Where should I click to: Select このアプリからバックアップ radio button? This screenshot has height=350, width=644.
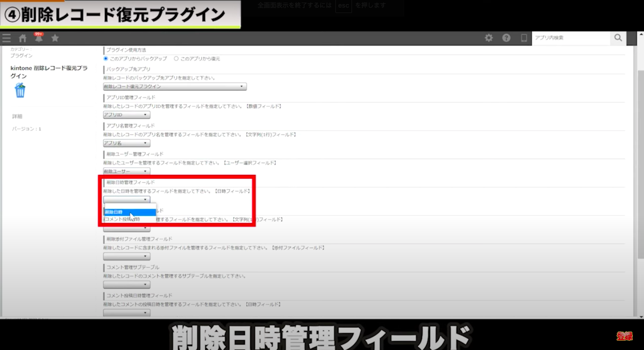106,59
